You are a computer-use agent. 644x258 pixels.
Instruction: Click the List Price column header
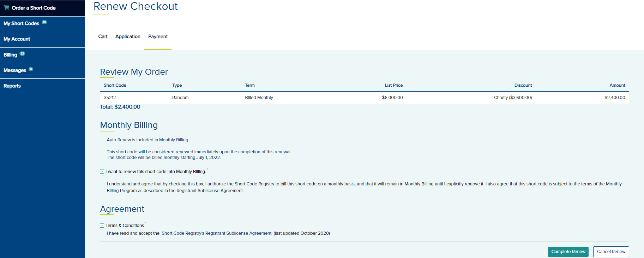pos(393,85)
